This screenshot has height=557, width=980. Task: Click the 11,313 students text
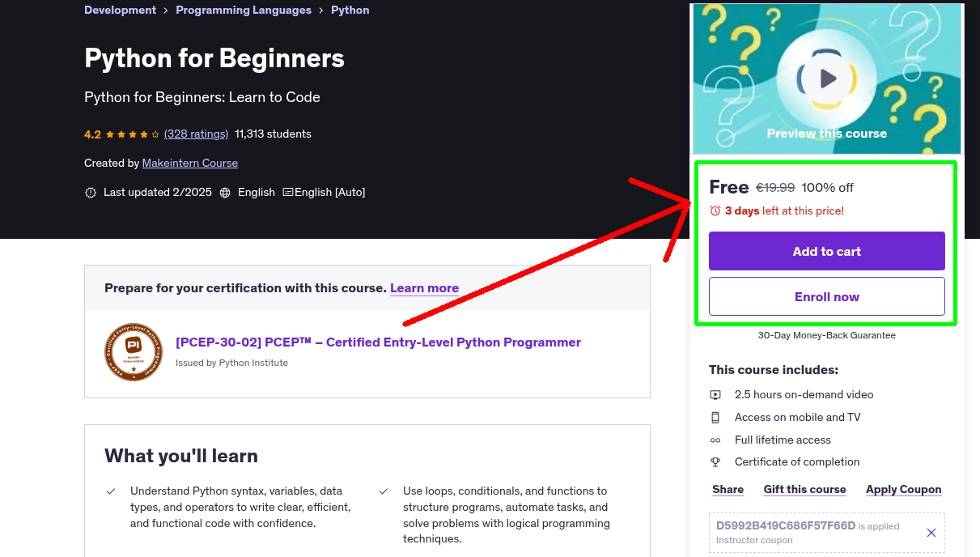(273, 134)
